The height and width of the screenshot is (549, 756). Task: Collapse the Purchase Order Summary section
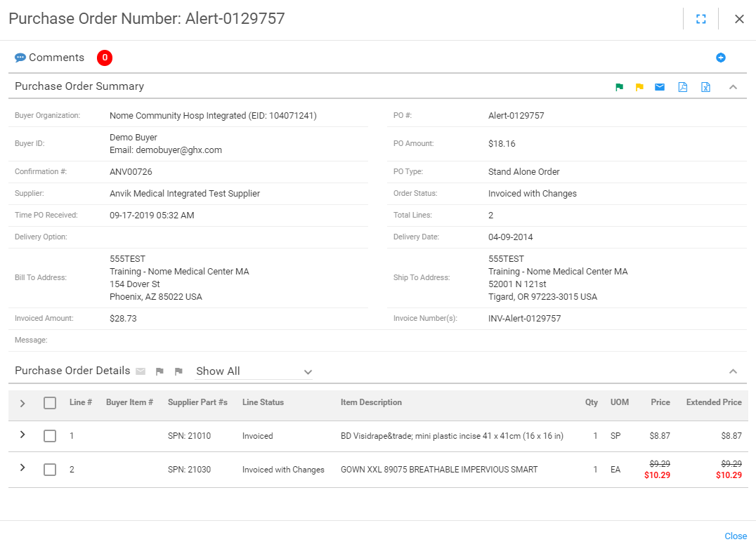(x=733, y=87)
